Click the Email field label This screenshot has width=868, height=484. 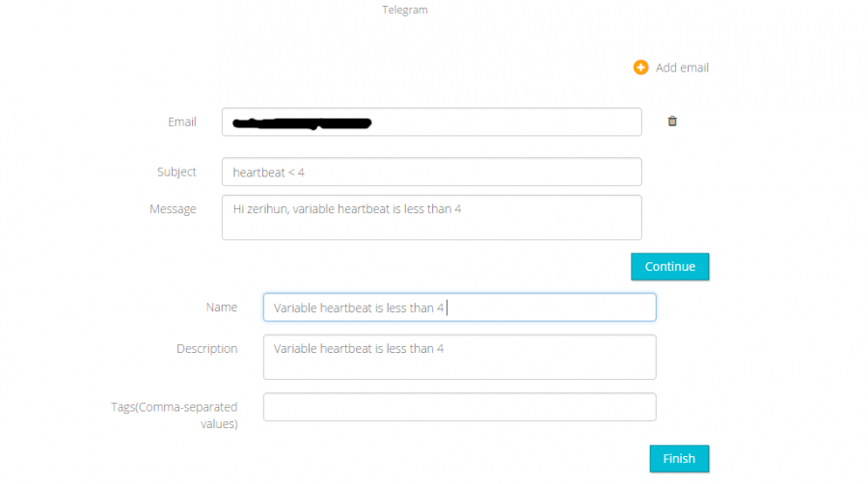click(182, 122)
